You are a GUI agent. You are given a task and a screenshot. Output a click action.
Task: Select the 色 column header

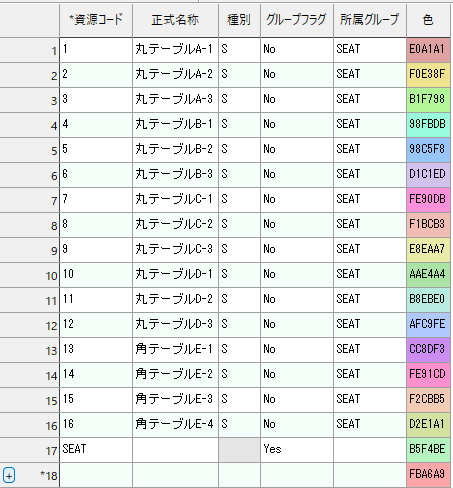pos(428,20)
